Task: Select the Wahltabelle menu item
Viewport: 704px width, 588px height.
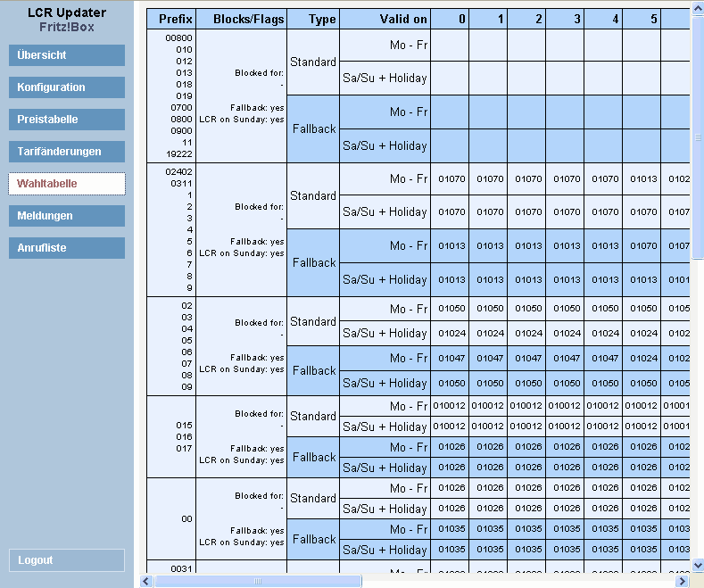Action: tap(67, 184)
